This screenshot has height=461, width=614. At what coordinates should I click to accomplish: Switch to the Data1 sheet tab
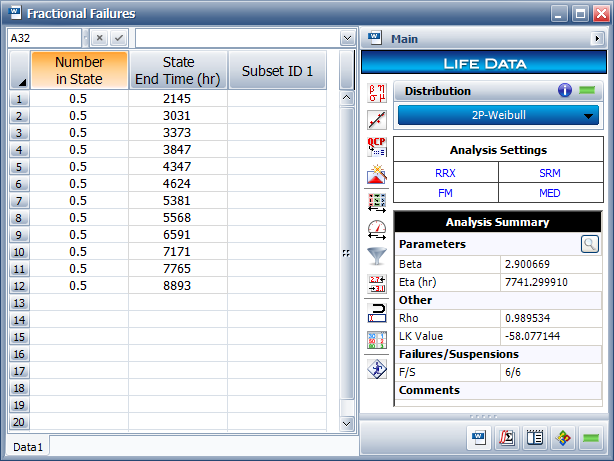(27, 447)
